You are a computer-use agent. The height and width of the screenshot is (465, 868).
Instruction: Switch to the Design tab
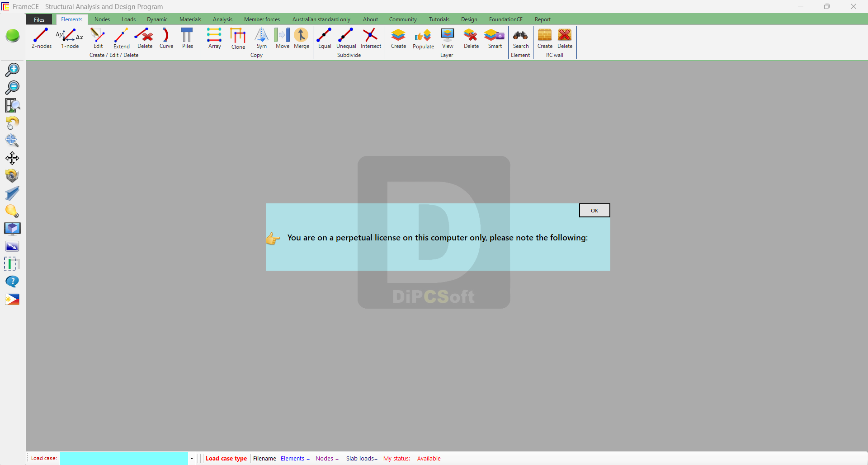tap(469, 19)
